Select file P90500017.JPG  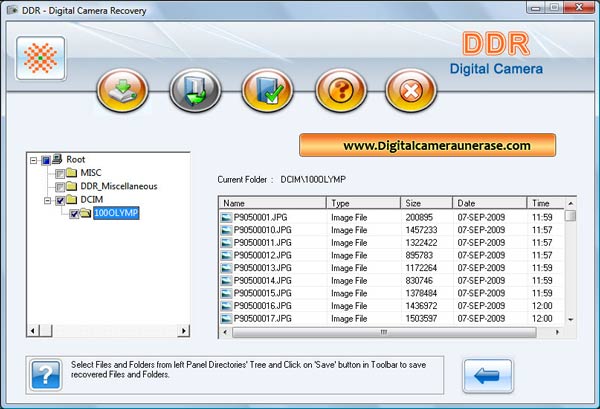262,318
